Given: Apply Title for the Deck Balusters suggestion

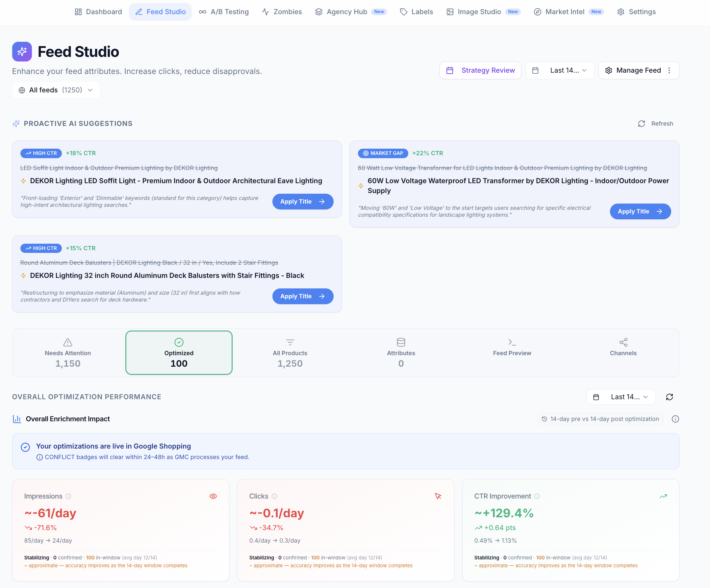Looking at the screenshot, I should 303,296.
